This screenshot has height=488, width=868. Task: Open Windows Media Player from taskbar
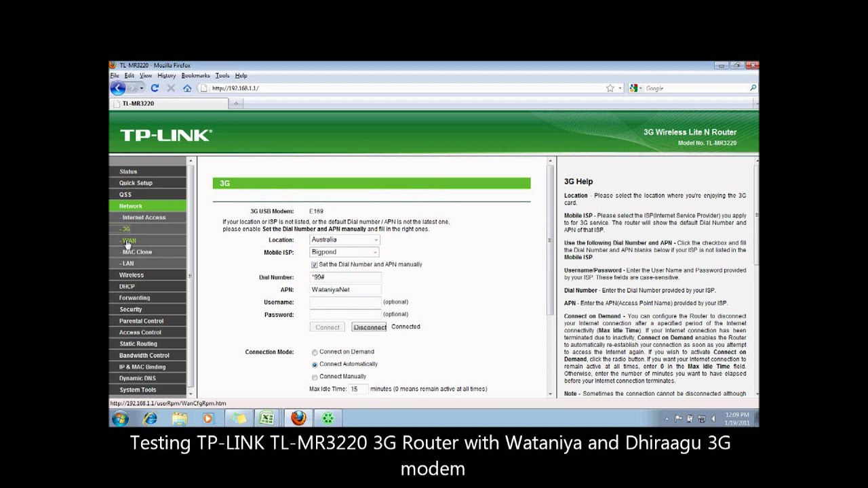(208, 418)
